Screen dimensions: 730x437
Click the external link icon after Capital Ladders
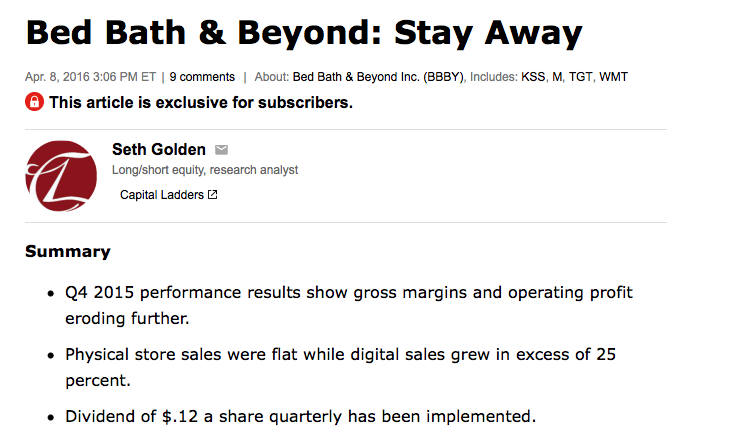pos(212,195)
